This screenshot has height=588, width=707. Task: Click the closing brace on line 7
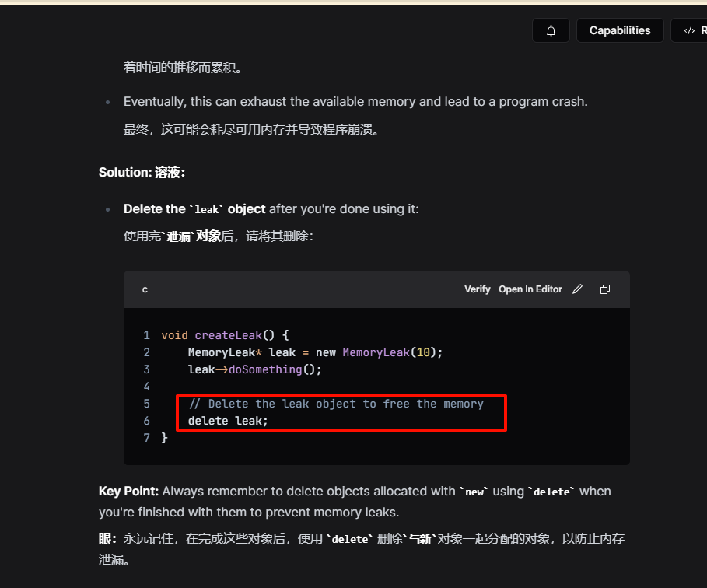(x=165, y=438)
